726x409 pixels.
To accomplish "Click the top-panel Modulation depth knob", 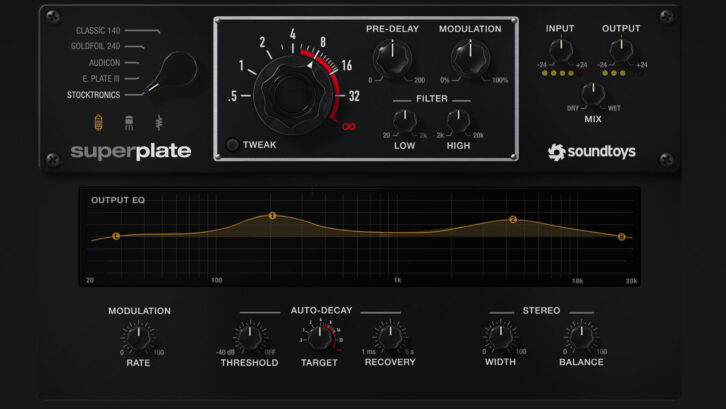I will tap(470, 59).
